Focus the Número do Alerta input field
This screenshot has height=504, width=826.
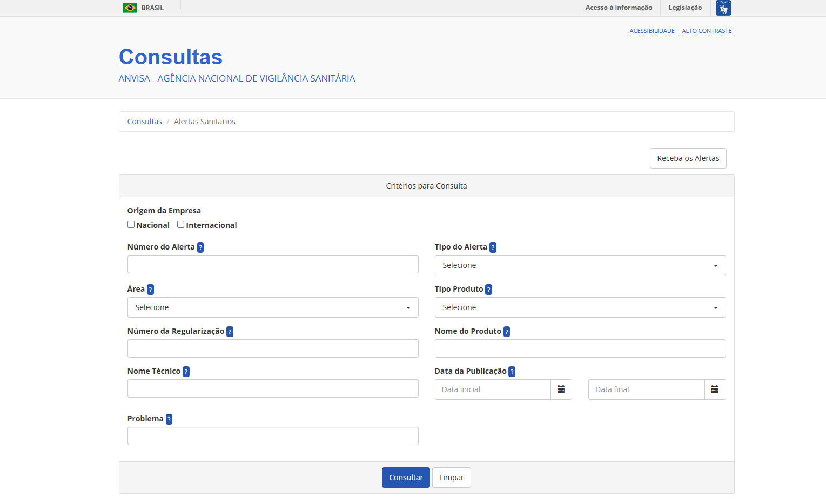[x=273, y=264]
